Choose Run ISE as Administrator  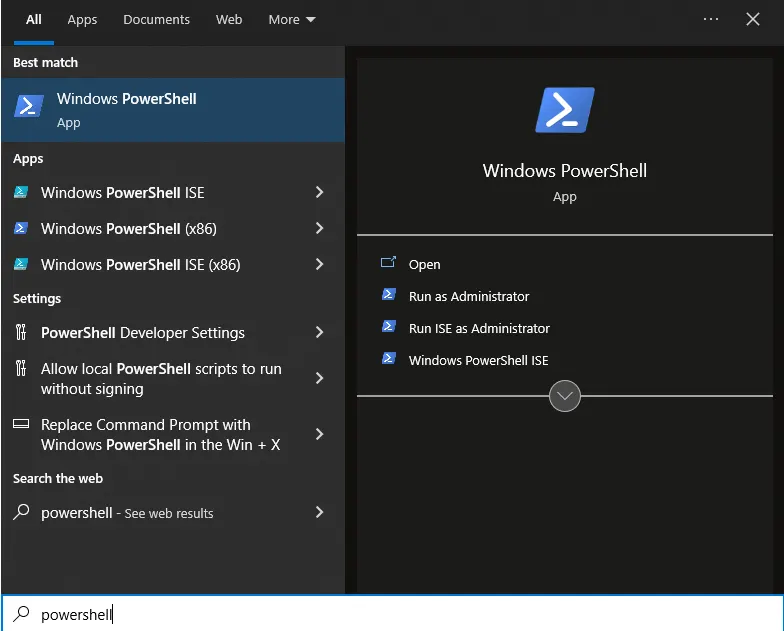tap(479, 328)
